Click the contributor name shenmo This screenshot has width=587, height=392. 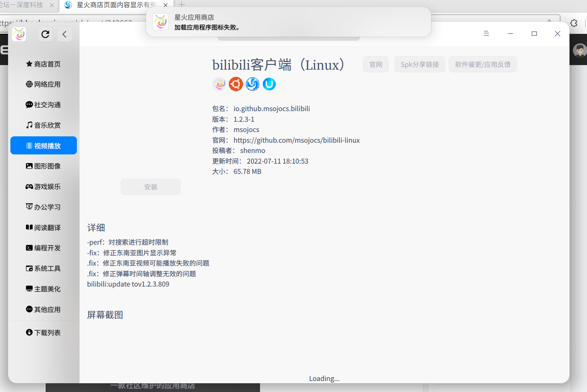(x=253, y=151)
